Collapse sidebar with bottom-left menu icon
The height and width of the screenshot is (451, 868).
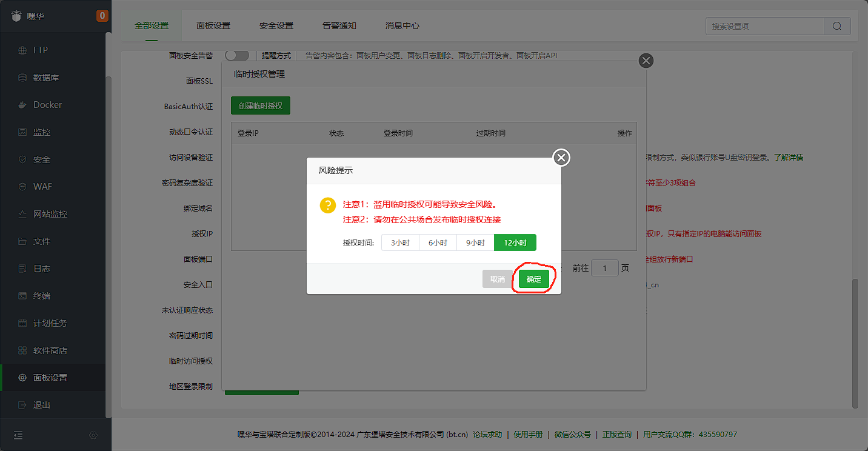coord(18,435)
